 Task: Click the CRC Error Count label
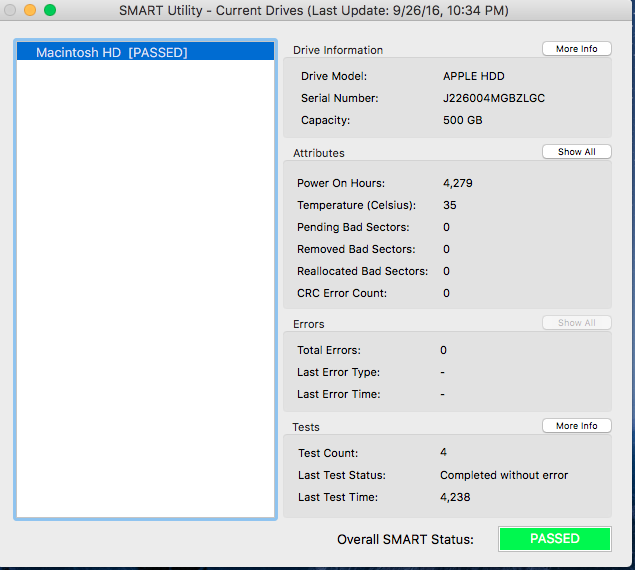coord(342,293)
